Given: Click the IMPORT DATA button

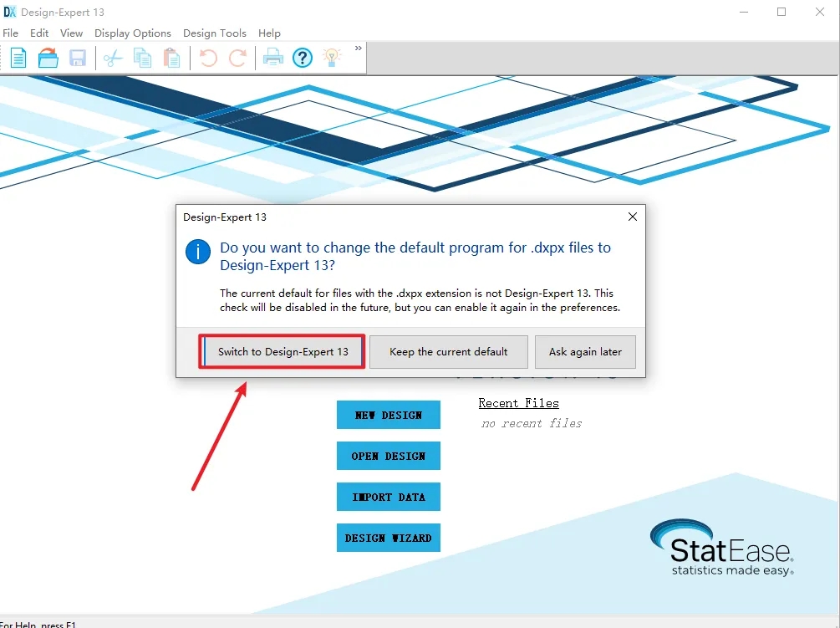Looking at the screenshot, I should 389,497.
